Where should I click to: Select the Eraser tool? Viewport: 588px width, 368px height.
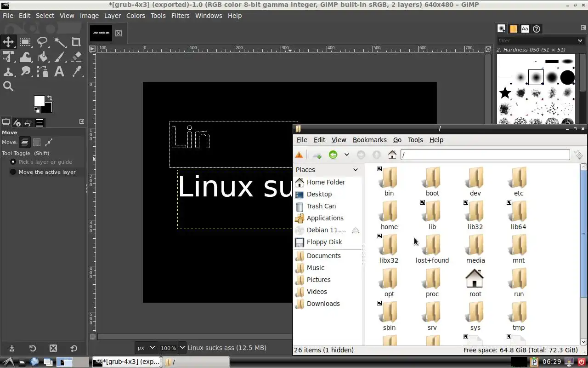pos(76,57)
